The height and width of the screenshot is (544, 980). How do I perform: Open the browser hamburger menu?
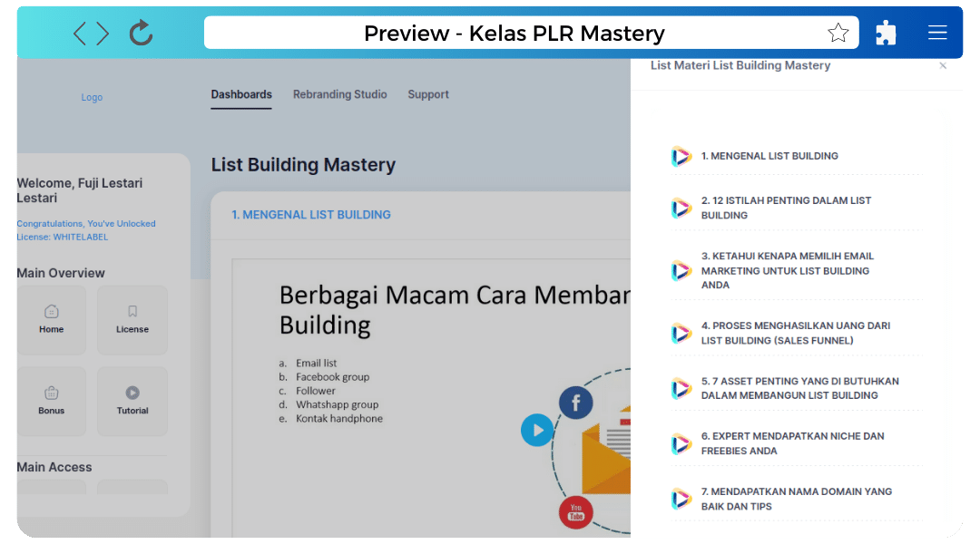pos(936,33)
